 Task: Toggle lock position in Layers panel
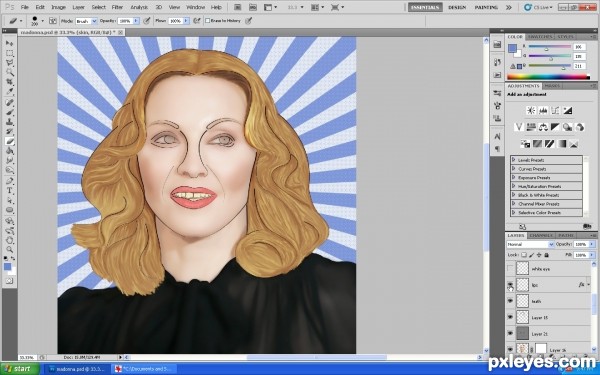point(539,255)
